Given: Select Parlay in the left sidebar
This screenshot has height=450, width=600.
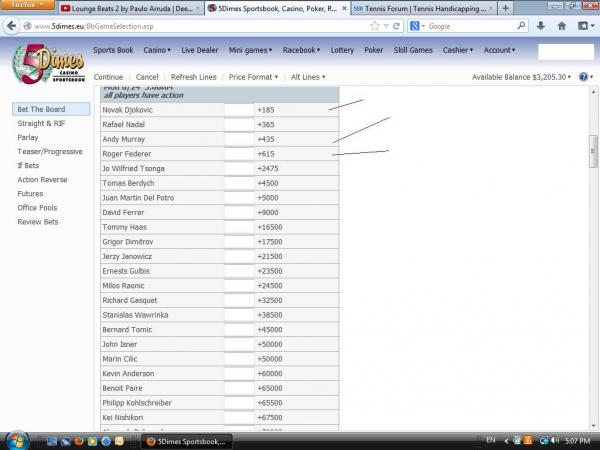Looking at the screenshot, I should (x=28, y=137).
